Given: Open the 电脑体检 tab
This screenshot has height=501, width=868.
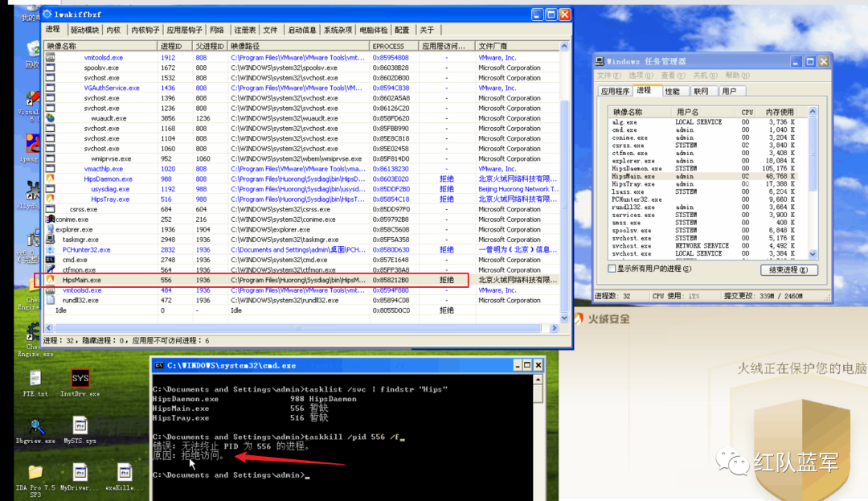Looking at the screenshot, I should [x=374, y=30].
